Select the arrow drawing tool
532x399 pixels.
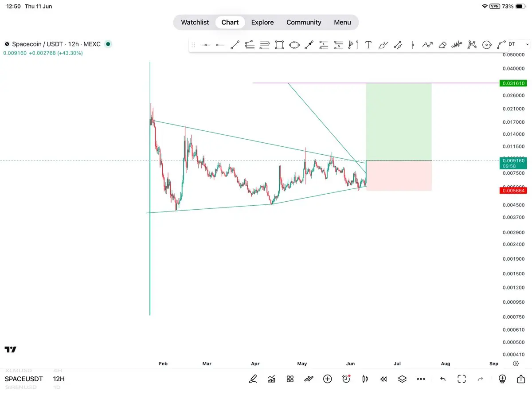click(x=309, y=45)
